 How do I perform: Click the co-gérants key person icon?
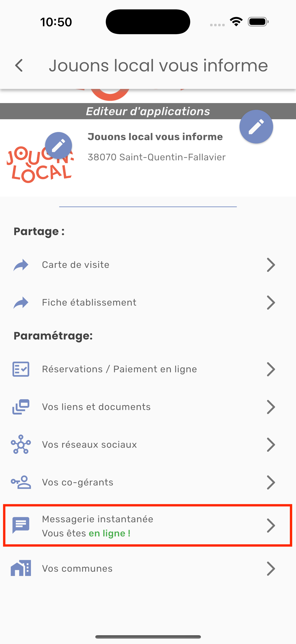[x=21, y=482]
